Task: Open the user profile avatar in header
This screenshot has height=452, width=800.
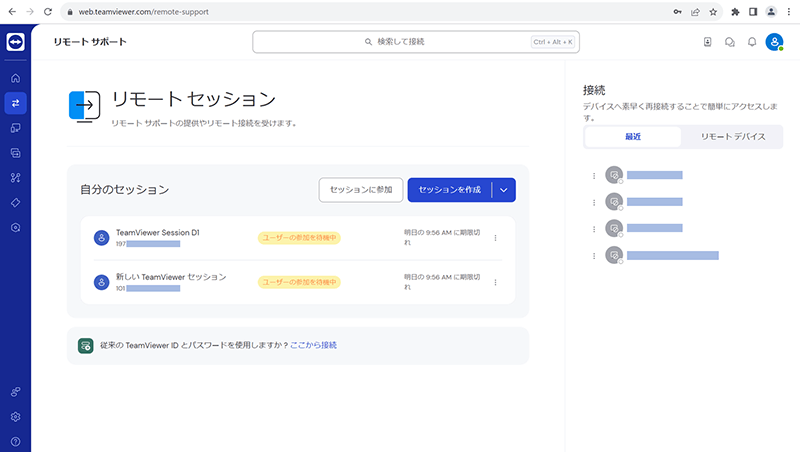Action: (x=774, y=42)
